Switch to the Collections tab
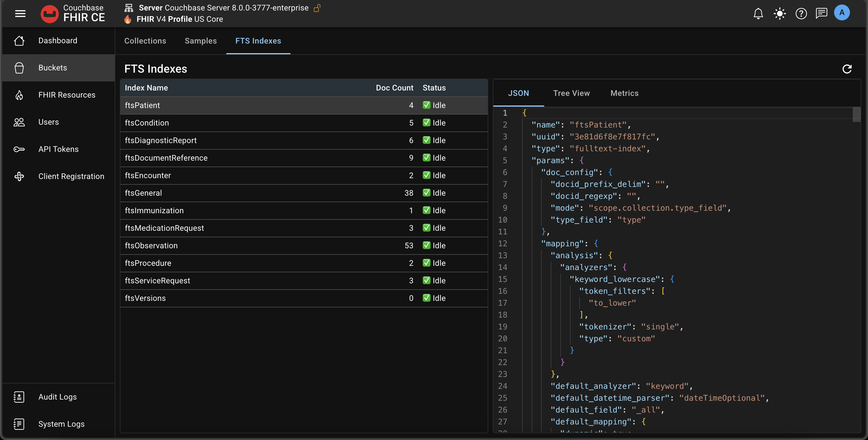The width and height of the screenshot is (868, 440). click(x=145, y=41)
